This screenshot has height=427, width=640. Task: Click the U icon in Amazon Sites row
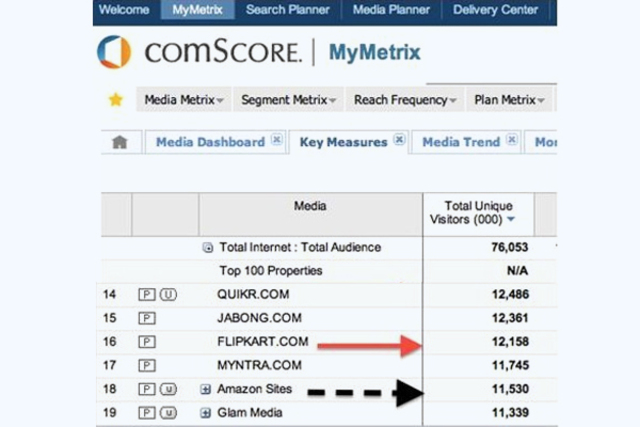[x=168, y=389]
